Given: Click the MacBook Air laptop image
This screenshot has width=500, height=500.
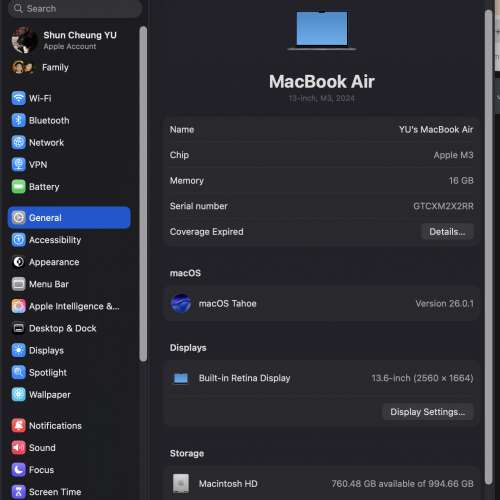Looking at the screenshot, I should click(x=322, y=30).
